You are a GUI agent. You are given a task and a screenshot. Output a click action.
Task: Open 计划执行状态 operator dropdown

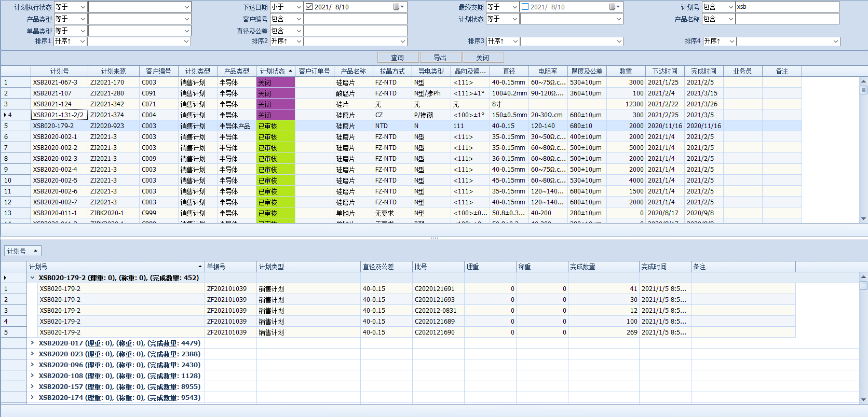click(83, 7)
